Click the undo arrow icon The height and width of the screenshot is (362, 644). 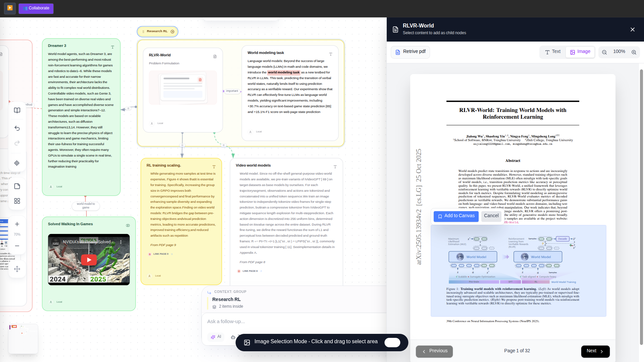[17, 128]
